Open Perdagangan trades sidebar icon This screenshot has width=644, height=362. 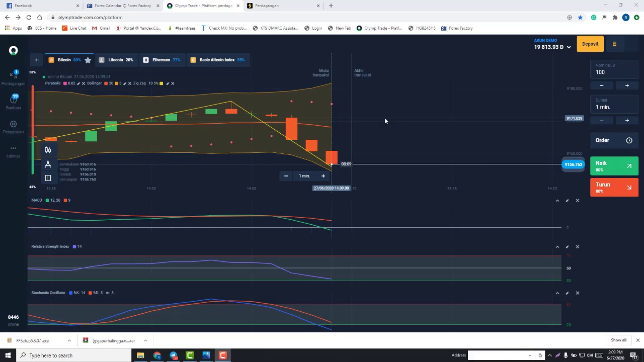pyautogui.click(x=14, y=76)
